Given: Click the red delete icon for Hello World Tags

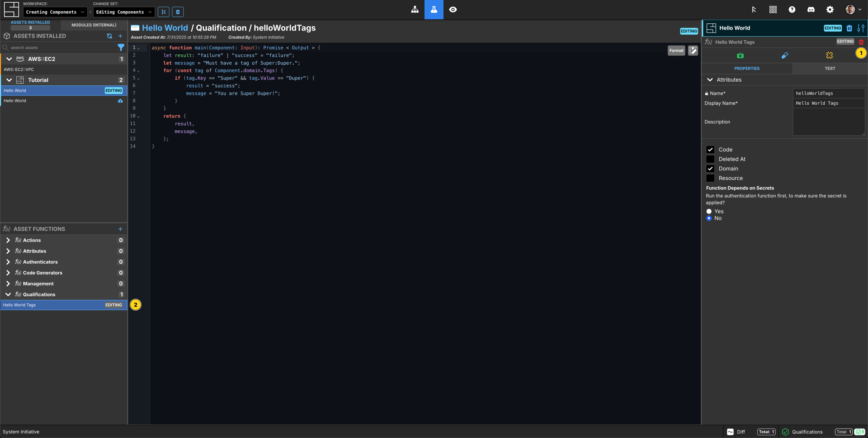Looking at the screenshot, I should [861, 42].
